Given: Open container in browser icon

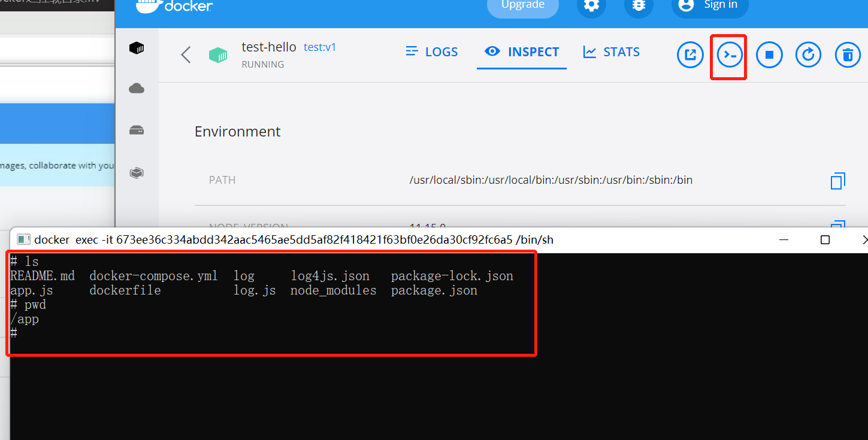Looking at the screenshot, I should [x=690, y=56].
